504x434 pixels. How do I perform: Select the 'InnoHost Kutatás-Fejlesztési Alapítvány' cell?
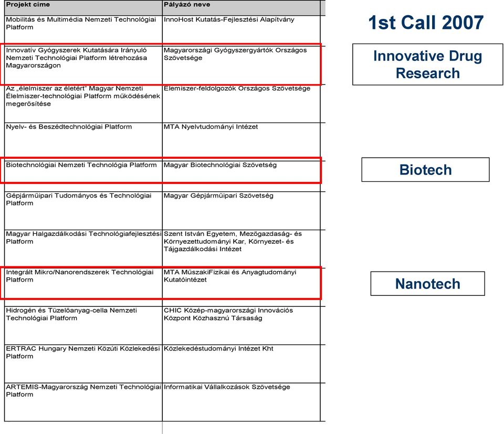(241, 30)
